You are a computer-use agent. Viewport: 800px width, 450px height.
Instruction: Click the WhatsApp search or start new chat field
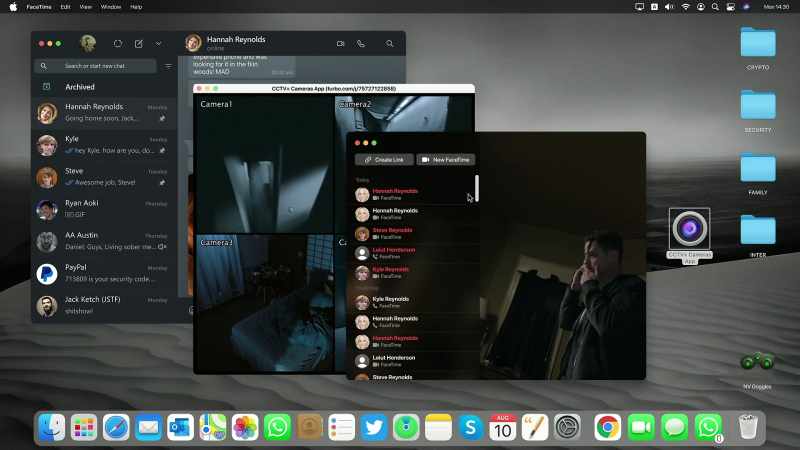(96, 66)
